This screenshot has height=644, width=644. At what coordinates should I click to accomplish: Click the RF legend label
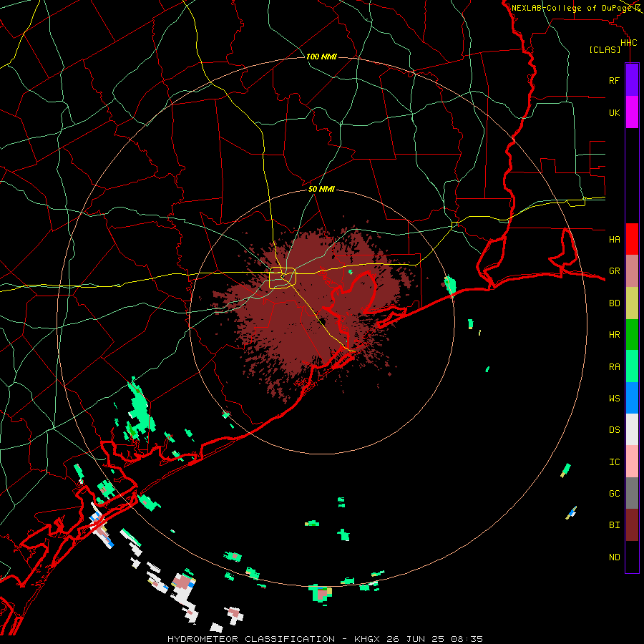[x=614, y=80]
